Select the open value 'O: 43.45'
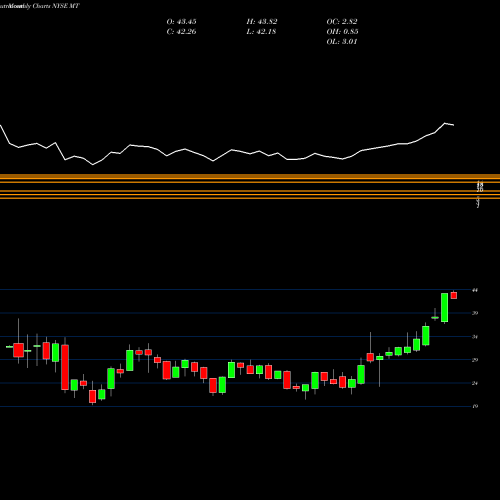The width and height of the screenshot is (500, 500). point(181,22)
